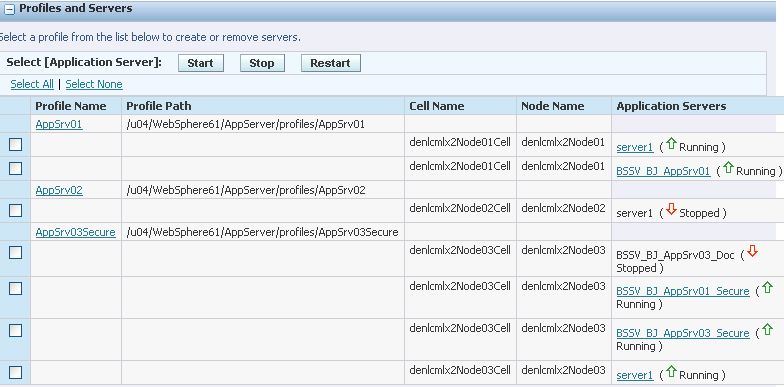The width and height of the screenshot is (784, 387).
Task: Click green running arrow next to BSSV_BJ_AppSrv01
Action: [728, 168]
